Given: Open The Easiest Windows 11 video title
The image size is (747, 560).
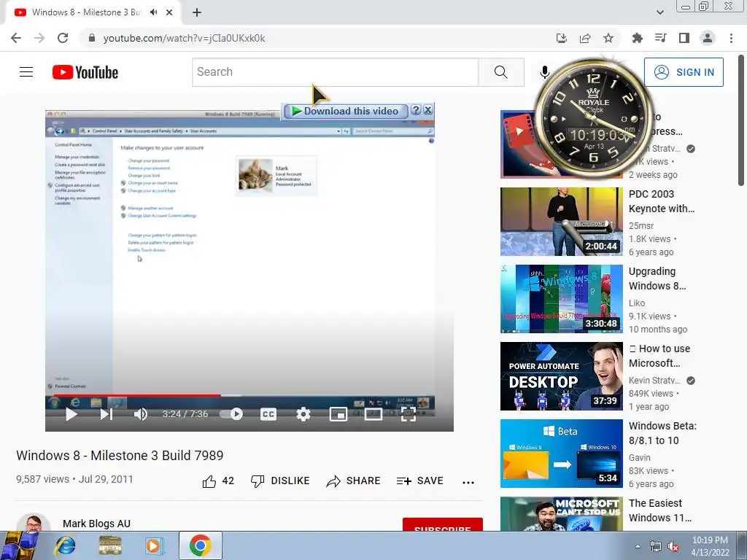Looking at the screenshot, I should [659, 510].
